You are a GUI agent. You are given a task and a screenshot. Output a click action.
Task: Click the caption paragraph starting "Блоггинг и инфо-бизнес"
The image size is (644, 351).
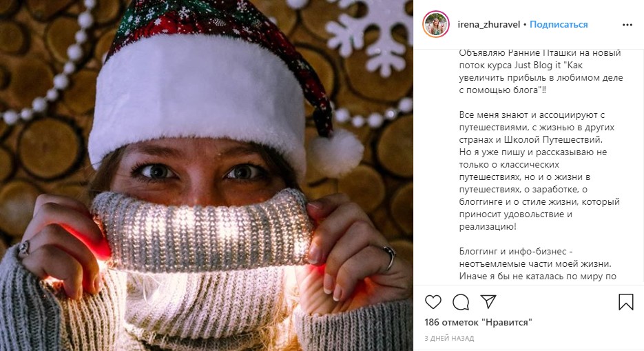(x=538, y=264)
